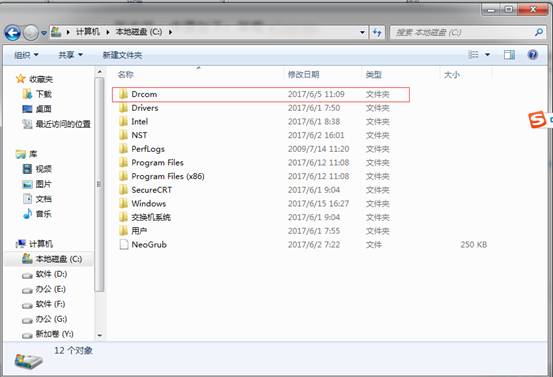This screenshot has height=377, width=553.
Task: Go back using the Back arrow button
Action: point(13,33)
